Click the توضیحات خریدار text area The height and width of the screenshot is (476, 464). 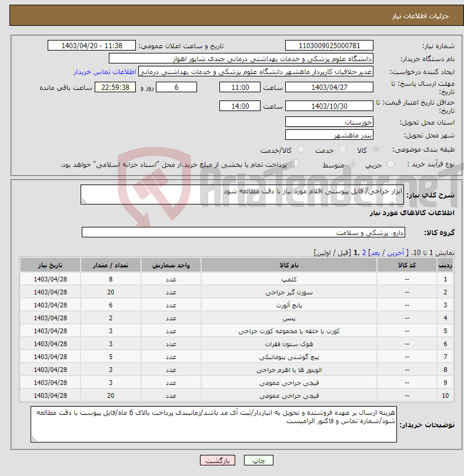pyautogui.click(x=213, y=424)
